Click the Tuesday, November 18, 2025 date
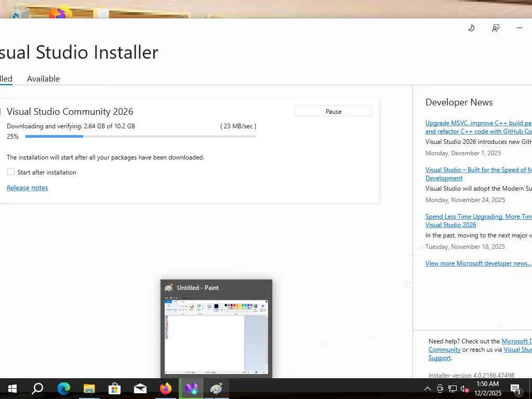The height and width of the screenshot is (399, 532). click(465, 247)
